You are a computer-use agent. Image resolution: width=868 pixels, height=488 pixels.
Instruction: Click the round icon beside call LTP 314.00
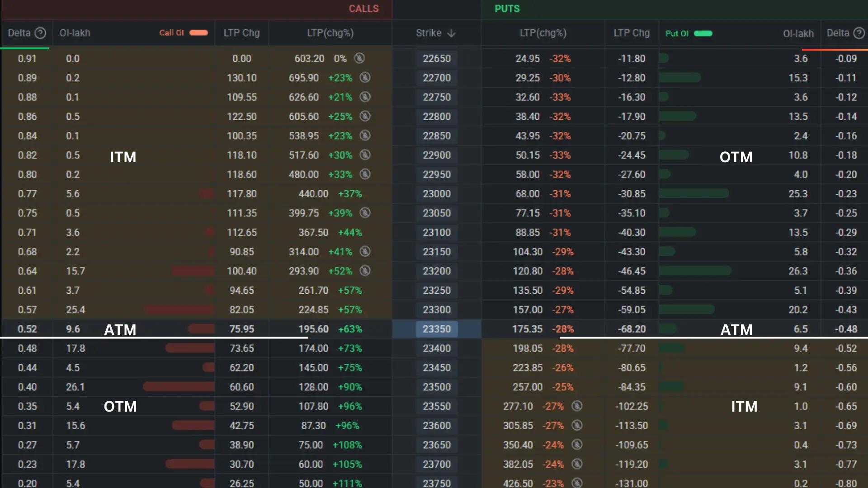click(x=365, y=251)
